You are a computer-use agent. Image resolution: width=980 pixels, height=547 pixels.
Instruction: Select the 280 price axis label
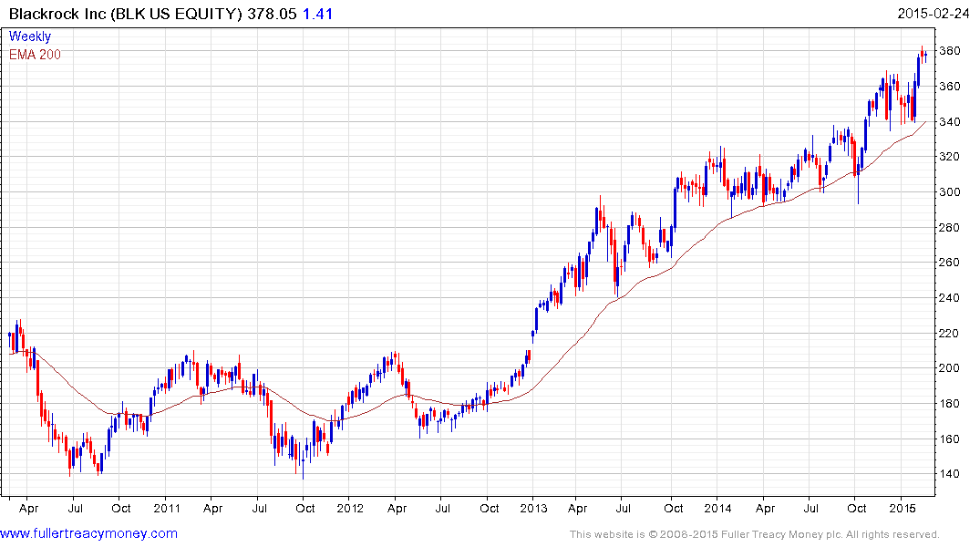pyautogui.click(x=950, y=228)
